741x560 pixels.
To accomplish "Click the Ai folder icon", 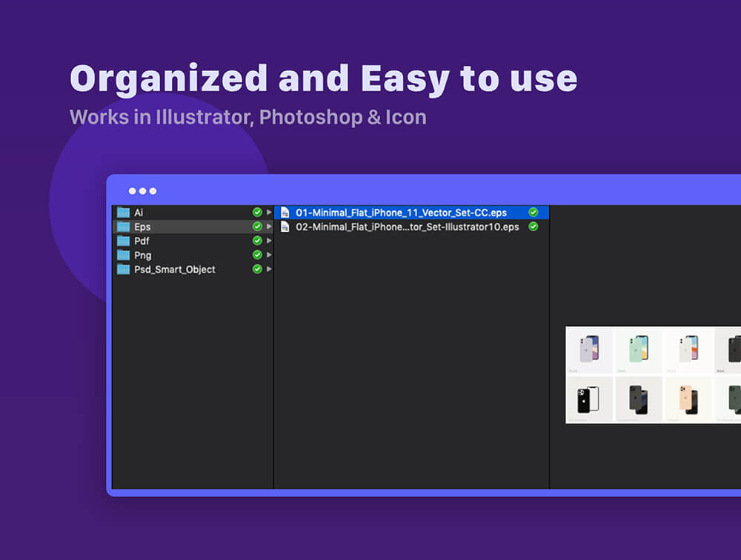I will tap(123, 213).
